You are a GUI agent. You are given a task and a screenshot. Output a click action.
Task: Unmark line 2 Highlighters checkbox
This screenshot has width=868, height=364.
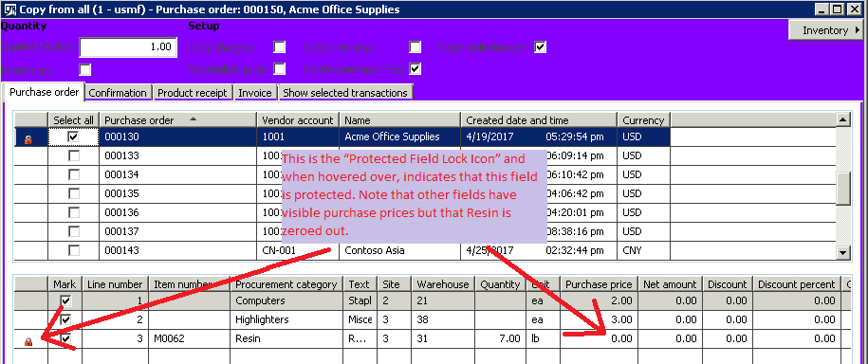(65, 319)
